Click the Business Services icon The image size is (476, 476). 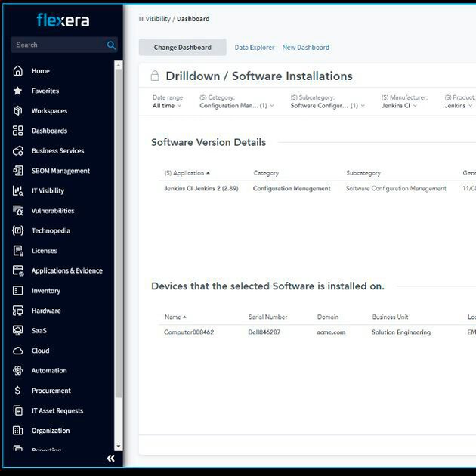pyautogui.click(x=17, y=151)
